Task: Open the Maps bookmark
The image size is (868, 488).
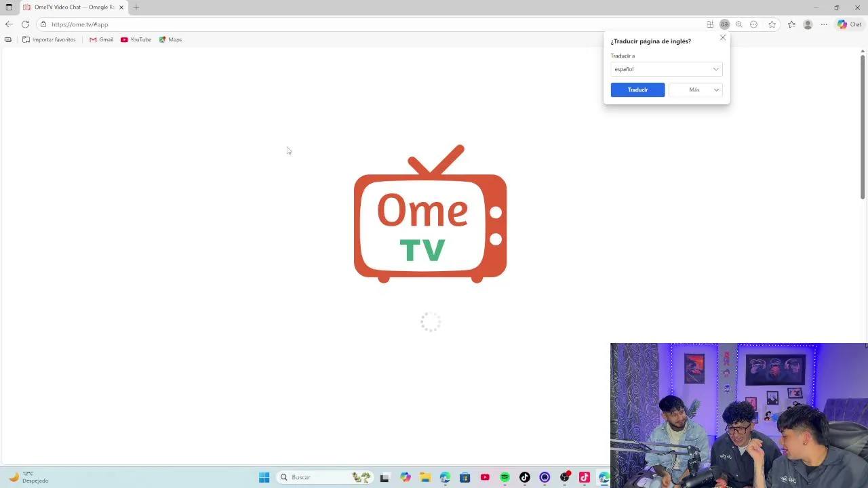Action: click(x=170, y=40)
